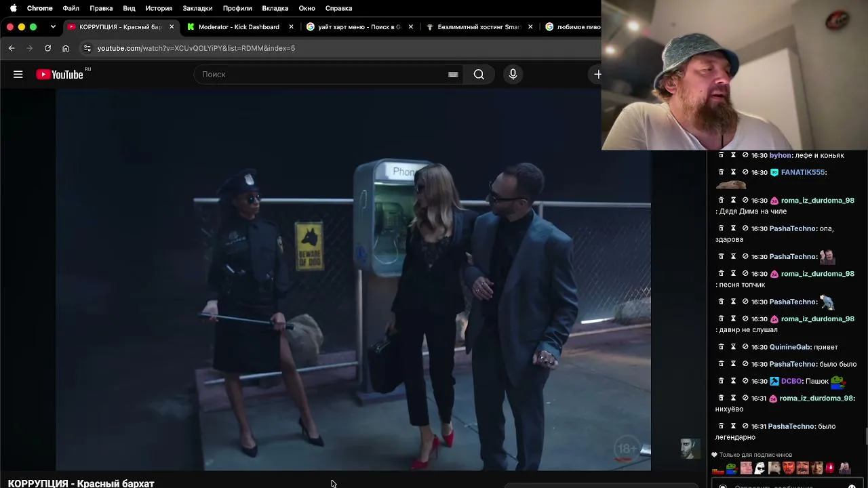This screenshot has height=488, width=868.
Task: Close the Moderator - Kick Dashboard tab
Action: [292, 27]
